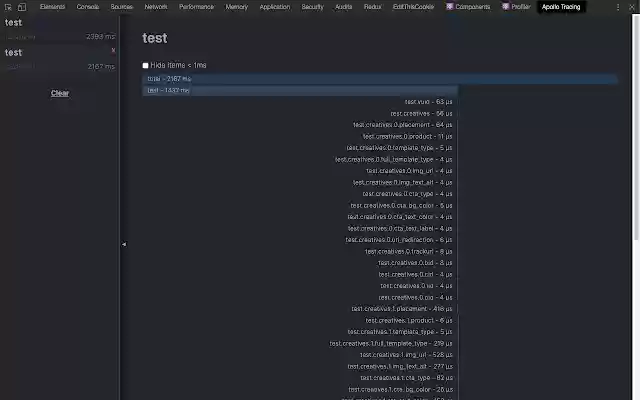Collapse the sidebar with the divider arrow
The height and width of the screenshot is (400, 640).
click(124, 244)
